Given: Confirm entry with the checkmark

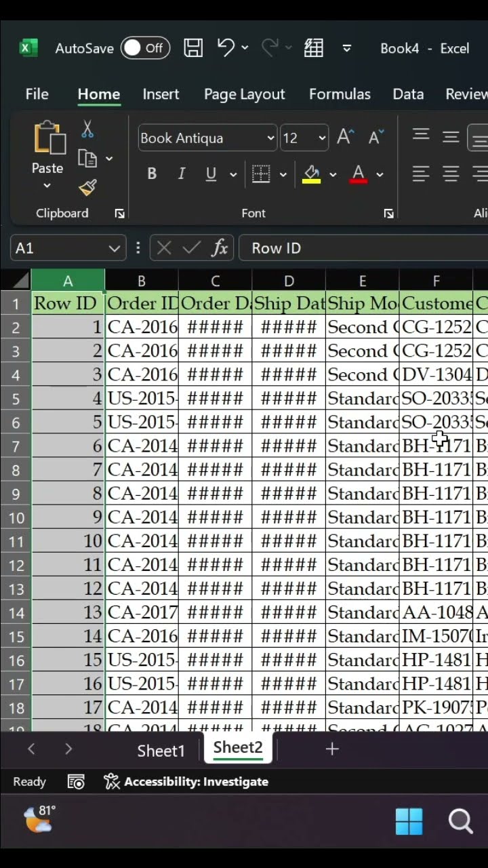Looking at the screenshot, I should coord(192,248).
